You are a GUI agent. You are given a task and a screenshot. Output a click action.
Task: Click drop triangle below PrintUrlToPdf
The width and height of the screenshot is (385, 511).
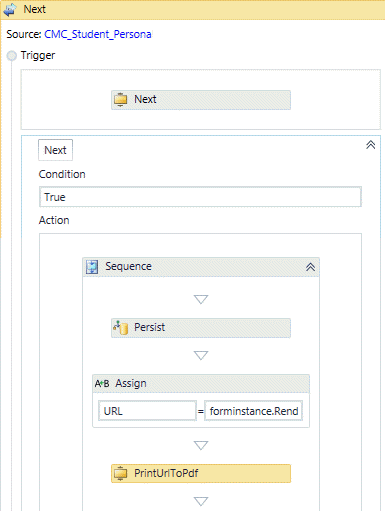[201, 501]
